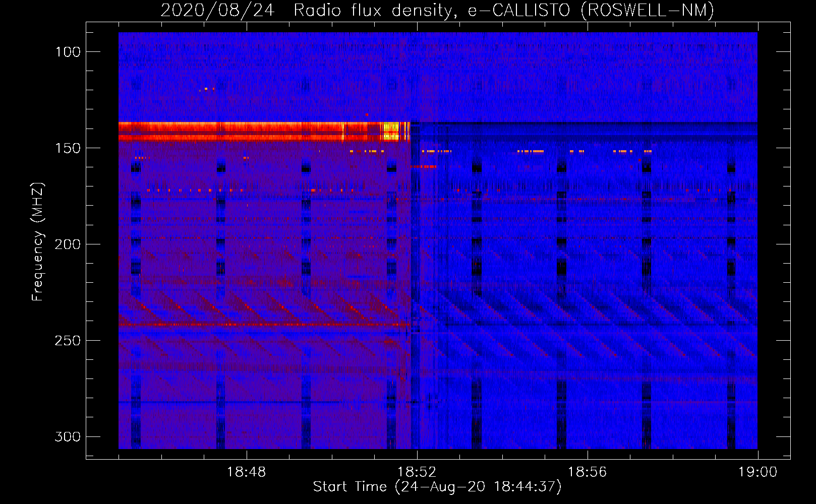816x504 pixels.
Task: Click the 18:56 time tick label
Action: click(587, 472)
